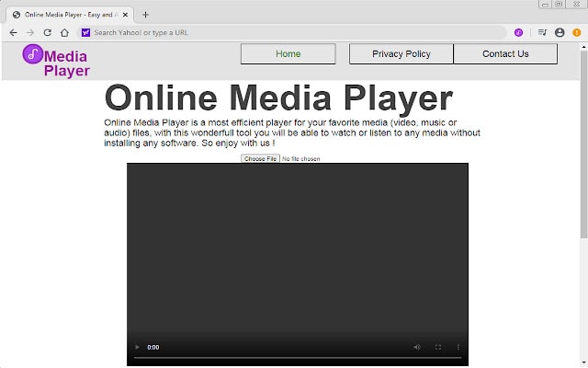Click the orange browser alert icon
588x368 pixels.
tap(577, 33)
